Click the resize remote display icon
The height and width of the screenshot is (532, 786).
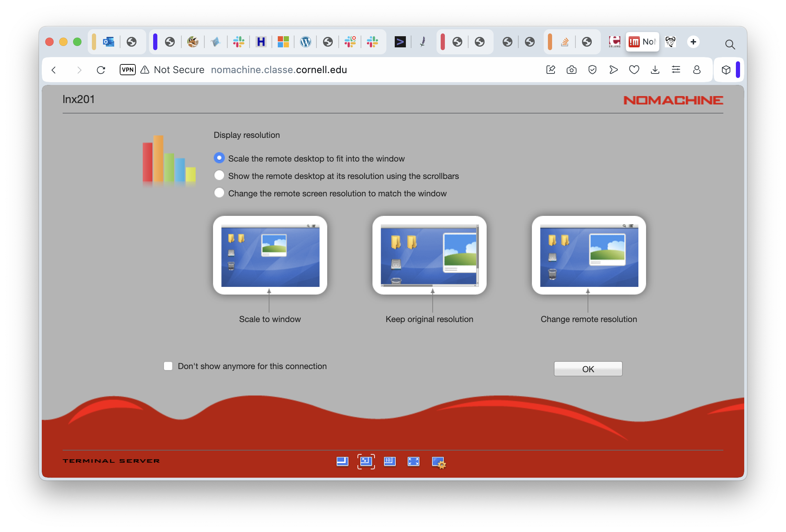[x=390, y=462]
